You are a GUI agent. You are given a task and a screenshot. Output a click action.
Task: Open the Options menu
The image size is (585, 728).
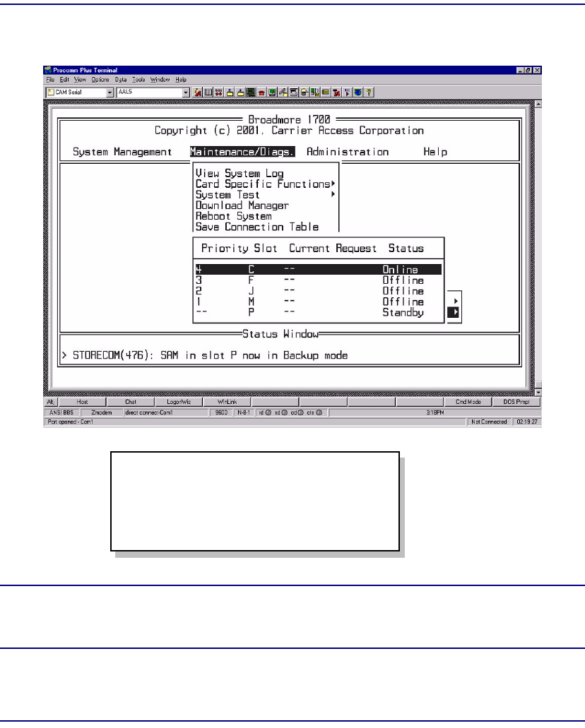point(100,80)
